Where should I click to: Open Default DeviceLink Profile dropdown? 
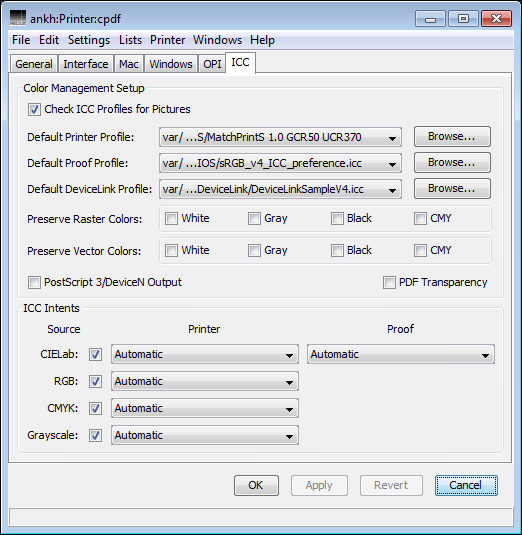click(x=280, y=189)
